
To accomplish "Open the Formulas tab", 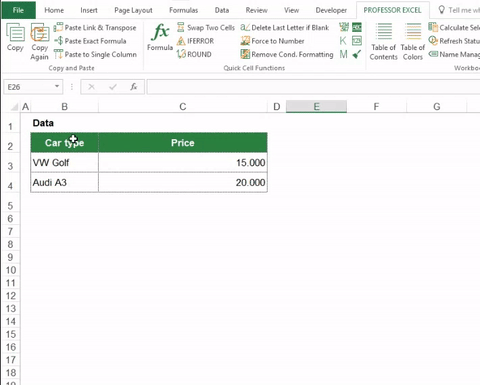I will (183, 10).
